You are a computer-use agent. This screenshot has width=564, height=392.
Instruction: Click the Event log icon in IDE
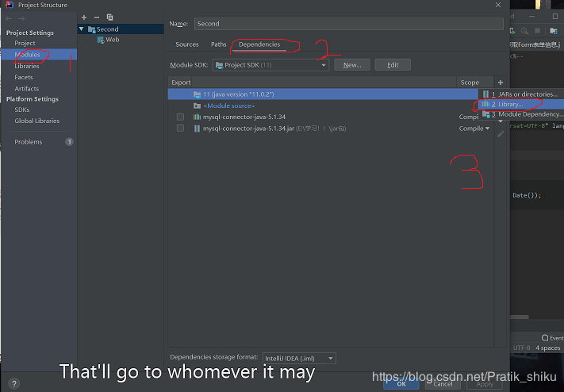545,338
